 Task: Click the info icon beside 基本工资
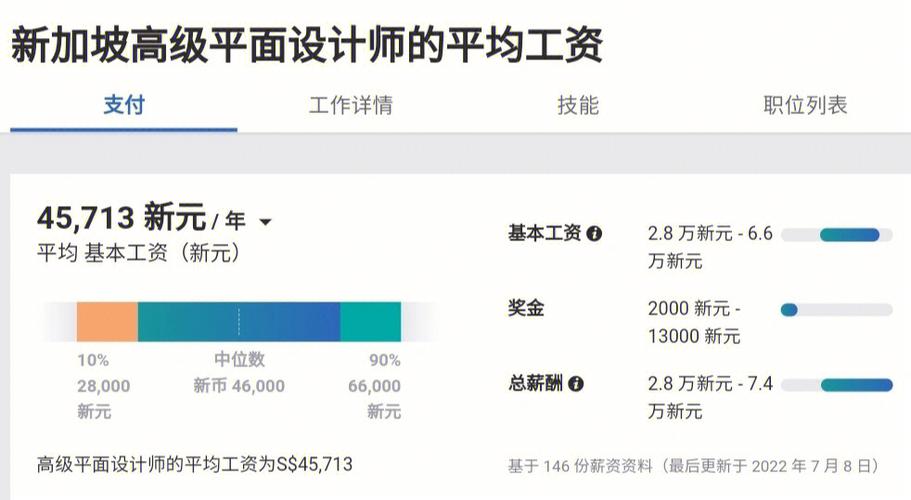click(594, 234)
